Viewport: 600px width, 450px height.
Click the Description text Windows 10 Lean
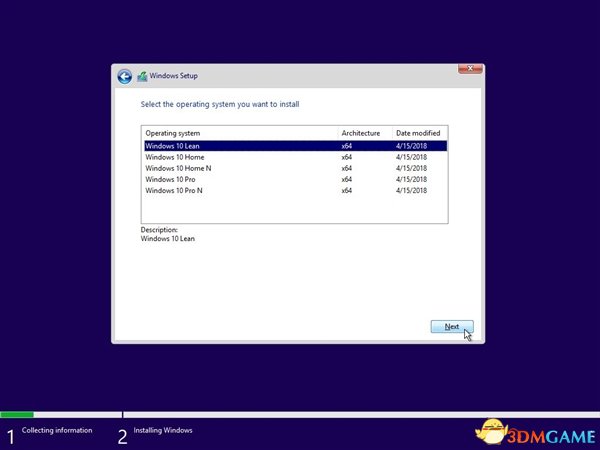(168, 238)
